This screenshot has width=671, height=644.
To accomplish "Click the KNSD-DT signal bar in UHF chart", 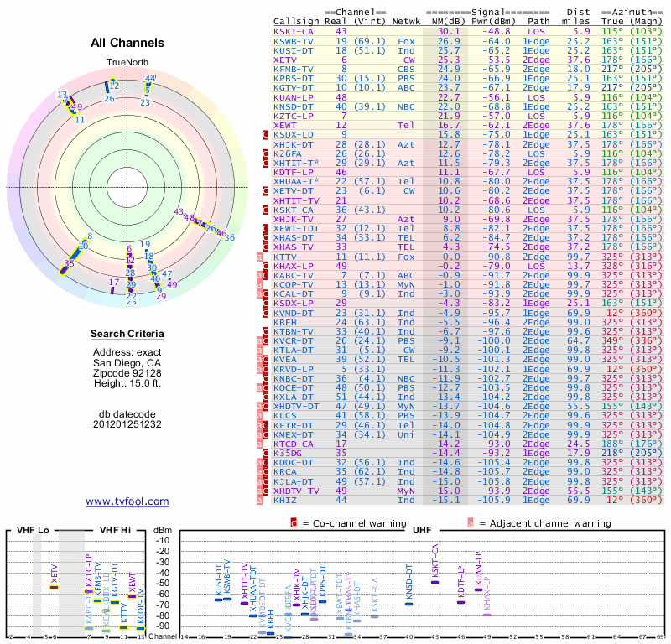I will [x=409, y=603].
